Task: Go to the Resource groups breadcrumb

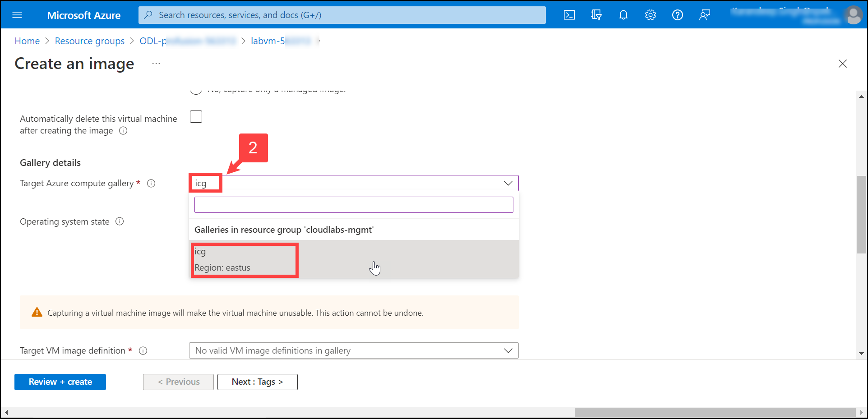Action: (x=90, y=41)
